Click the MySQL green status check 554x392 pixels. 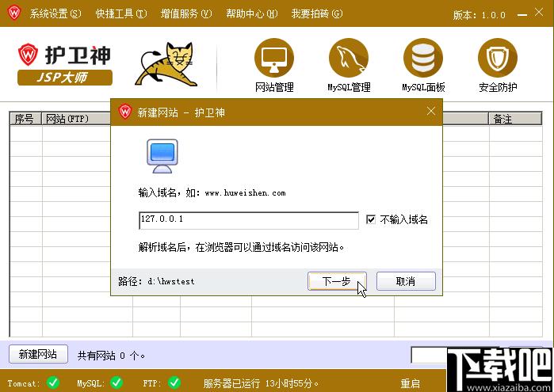117,382
